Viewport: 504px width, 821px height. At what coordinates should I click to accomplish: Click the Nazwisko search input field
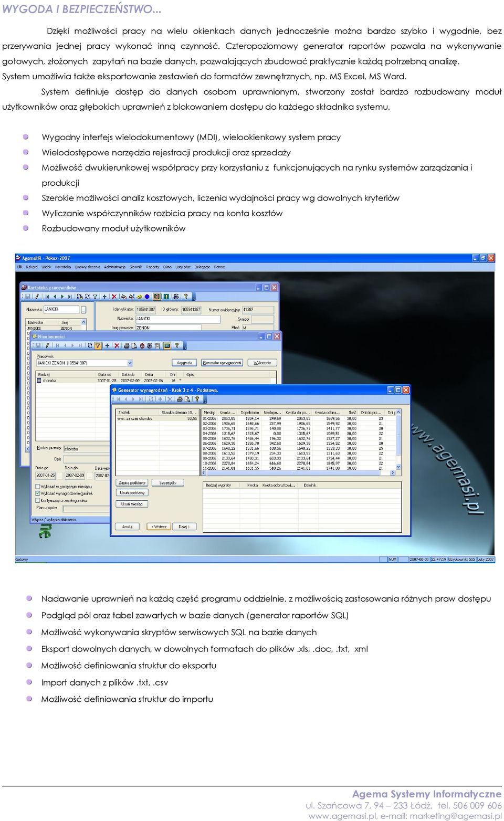coord(61,310)
